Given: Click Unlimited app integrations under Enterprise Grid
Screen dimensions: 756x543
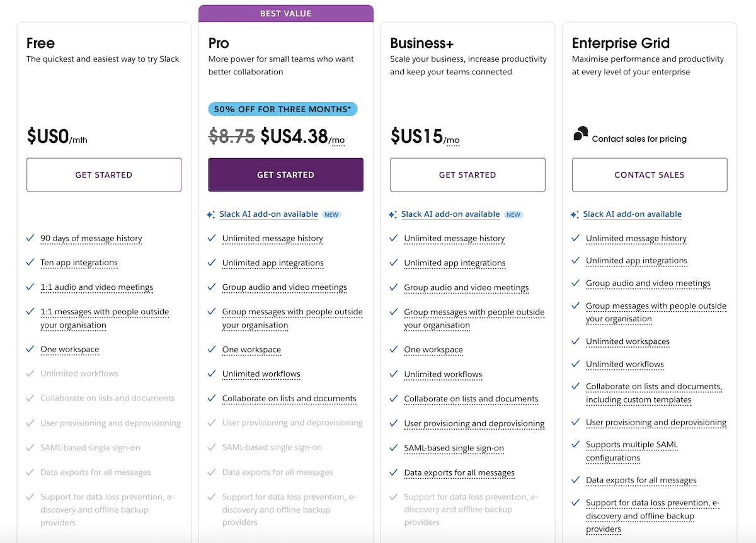Looking at the screenshot, I should click(636, 260).
